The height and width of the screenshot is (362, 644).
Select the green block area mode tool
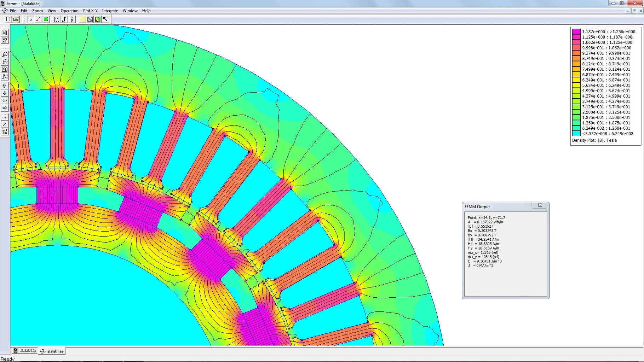tap(46, 19)
